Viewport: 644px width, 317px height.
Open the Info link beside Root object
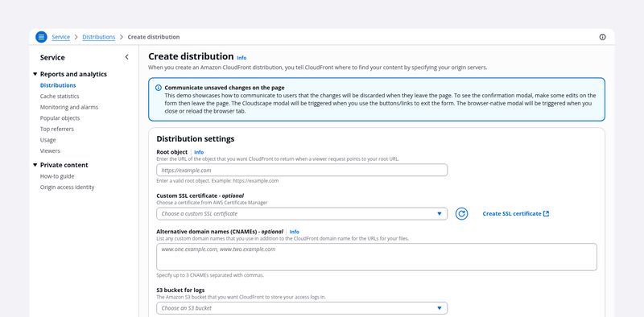(199, 152)
